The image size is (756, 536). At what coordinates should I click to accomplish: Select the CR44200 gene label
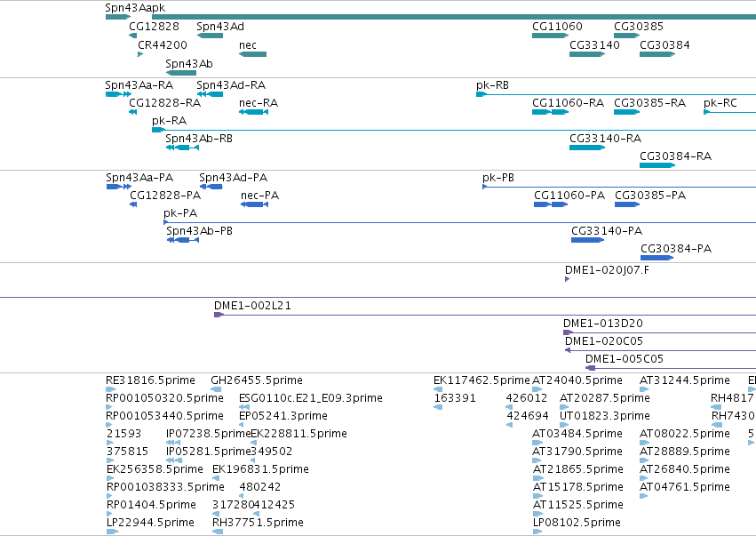click(x=163, y=44)
